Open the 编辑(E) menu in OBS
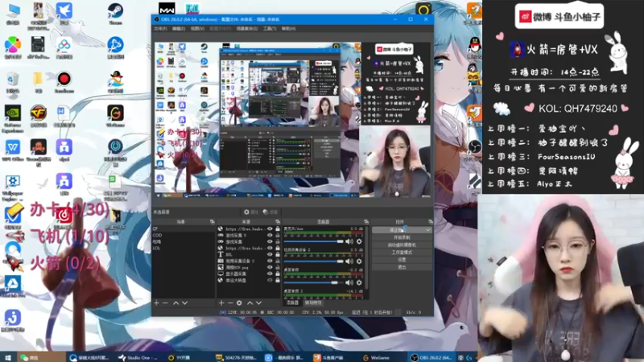The image size is (644, 362). tap(179, 29)
